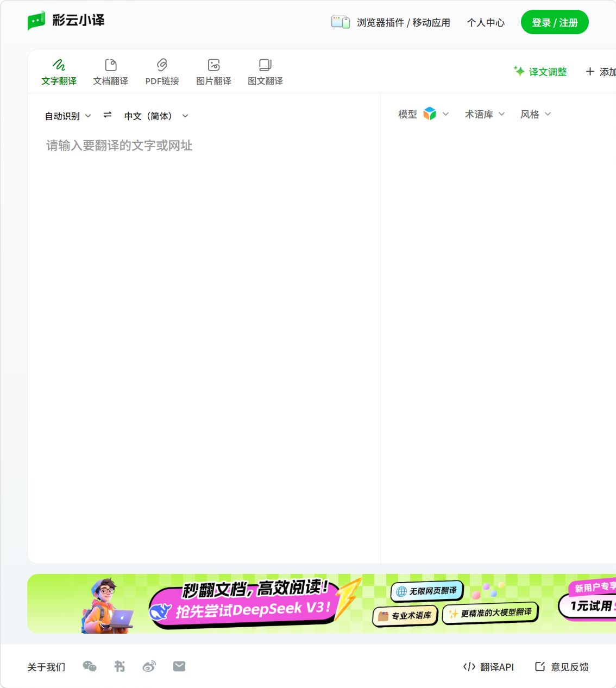Click the code brackets icon for 翻译API
Screen dimensions: 616x688
coord(469,667)
